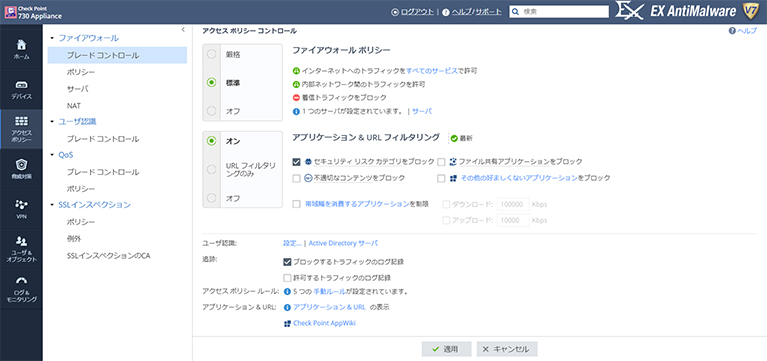The image size is (767, 361).
Task: Click the アップロード Kbps input field
Action: click(513, 221)
